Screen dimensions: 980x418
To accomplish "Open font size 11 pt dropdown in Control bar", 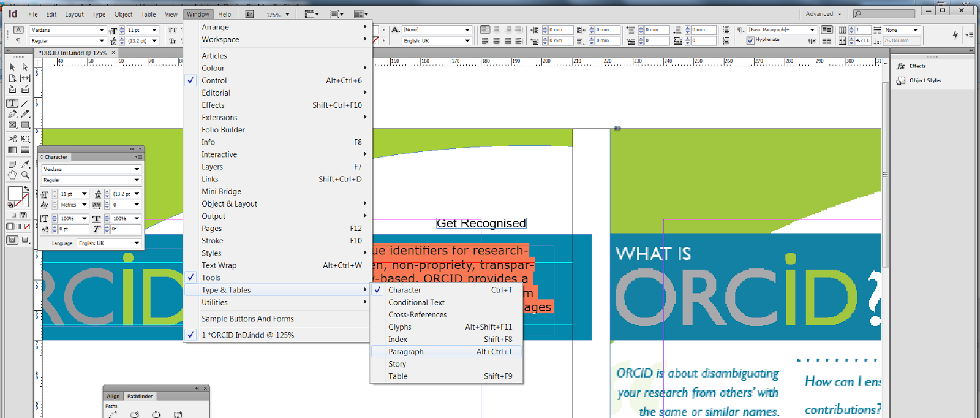I will [x=154, y=30].
